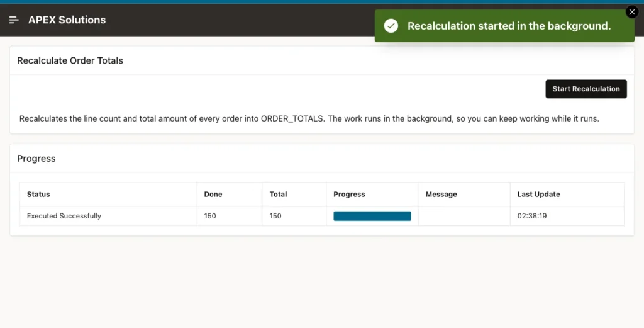Close the success notification with X
Image resolution: width=644 pixels, height=328 pixels.
(x=632, y=12)
